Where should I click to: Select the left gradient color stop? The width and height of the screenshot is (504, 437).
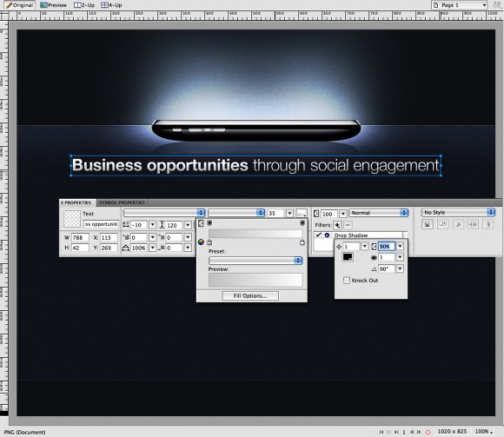click(209, 242)
